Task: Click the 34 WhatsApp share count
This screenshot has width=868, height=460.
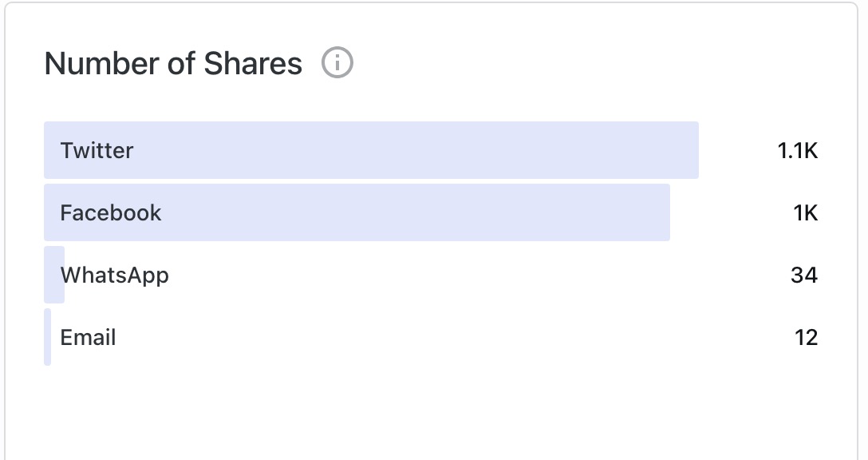Action: (804, 276)
